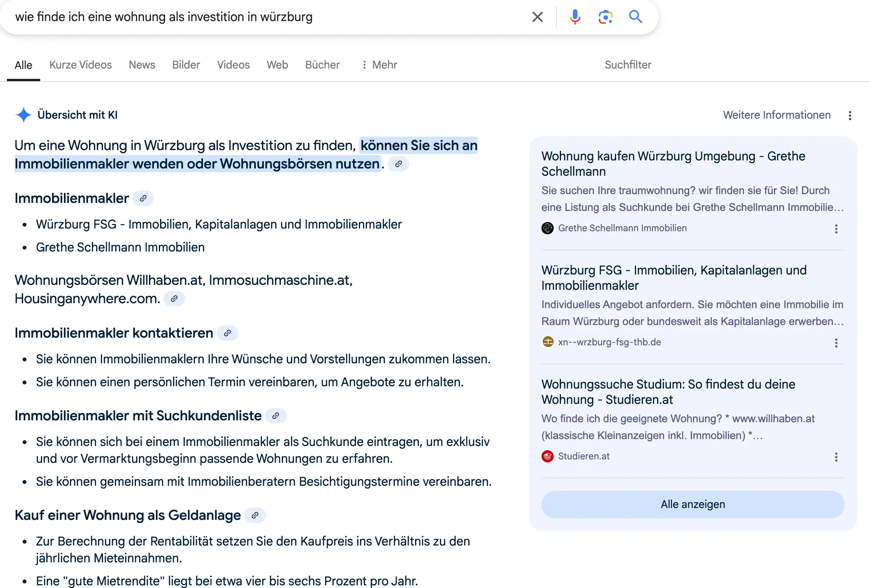
Task: Open three-dot menu for Würzburg FSG card
Action: (836, 343)
